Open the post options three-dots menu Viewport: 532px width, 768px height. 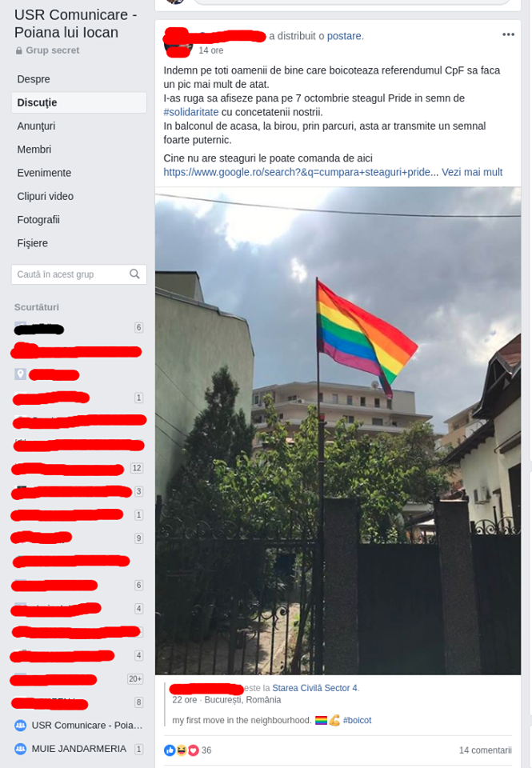(x=508, y=34)
